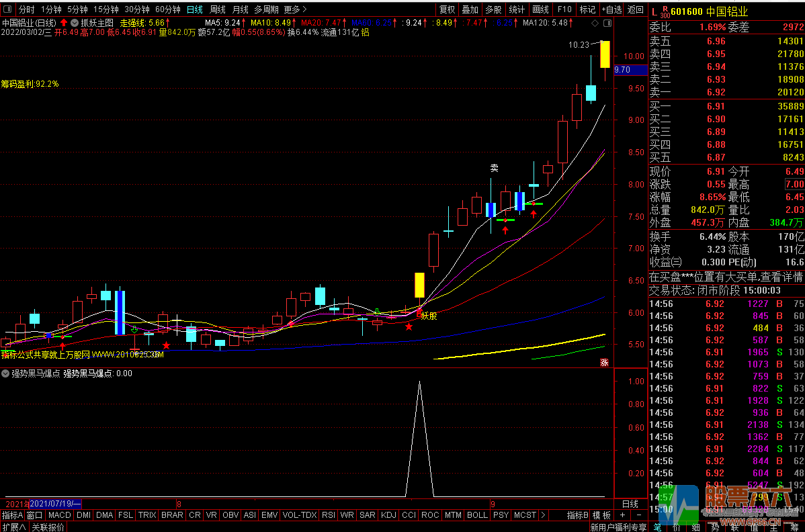The height and width of the screenshot is (532, 805).
Task: Select the 周线 weekly period
Action: click(218, 9)
